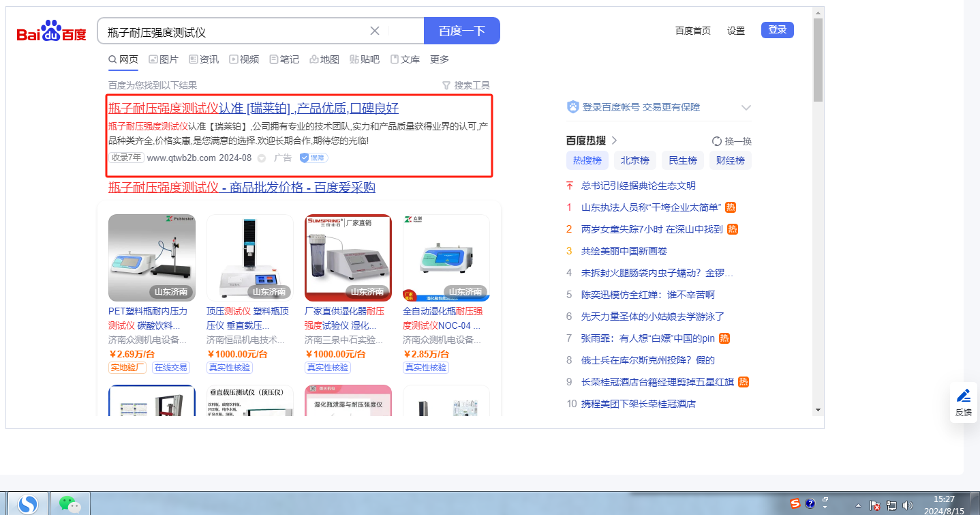This screenshot has width=980, height=515.
Task: Click the blue help question mark tray icon
Action: tap(810, 503)
